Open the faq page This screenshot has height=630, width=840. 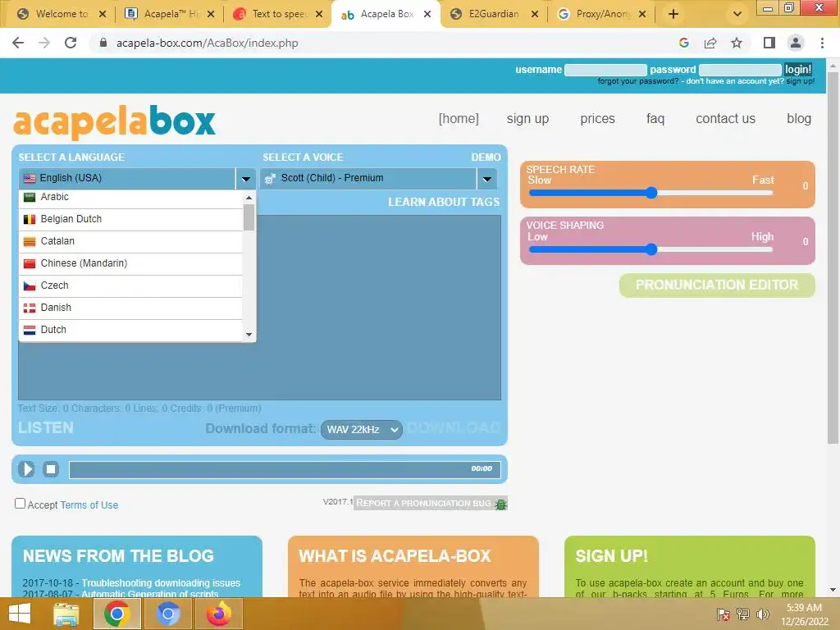[655, 119]
